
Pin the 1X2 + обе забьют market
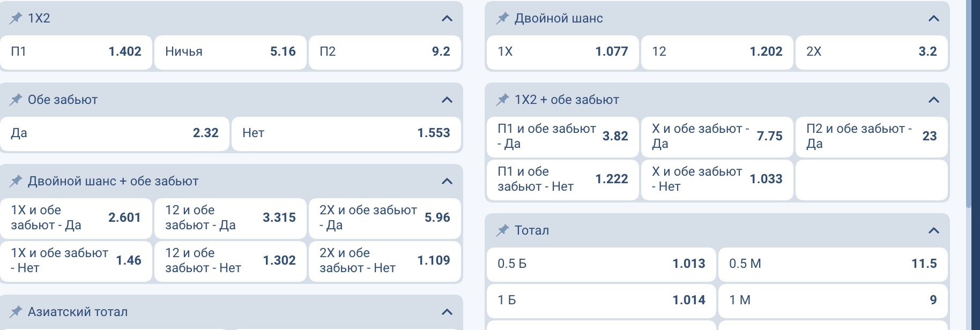pos(502,99)
